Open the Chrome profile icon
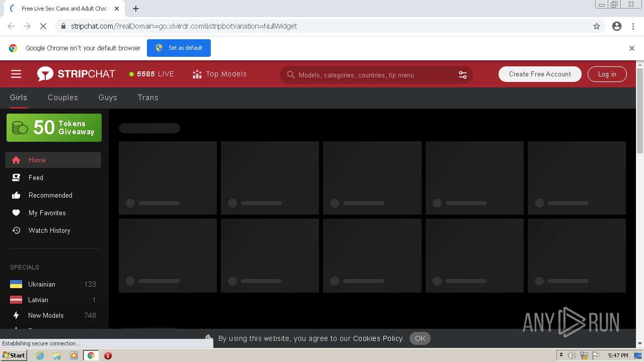Image resolution: width=644 pixels, height=362 pixels. 617,26
